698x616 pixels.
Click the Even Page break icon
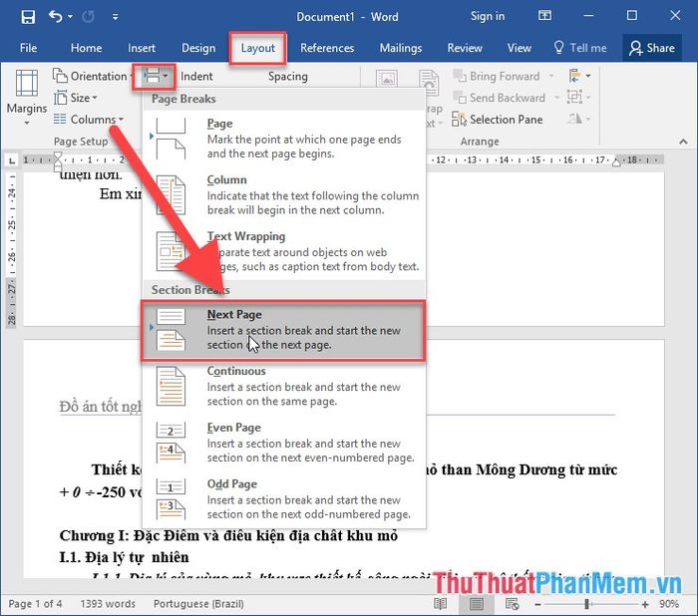171,442
